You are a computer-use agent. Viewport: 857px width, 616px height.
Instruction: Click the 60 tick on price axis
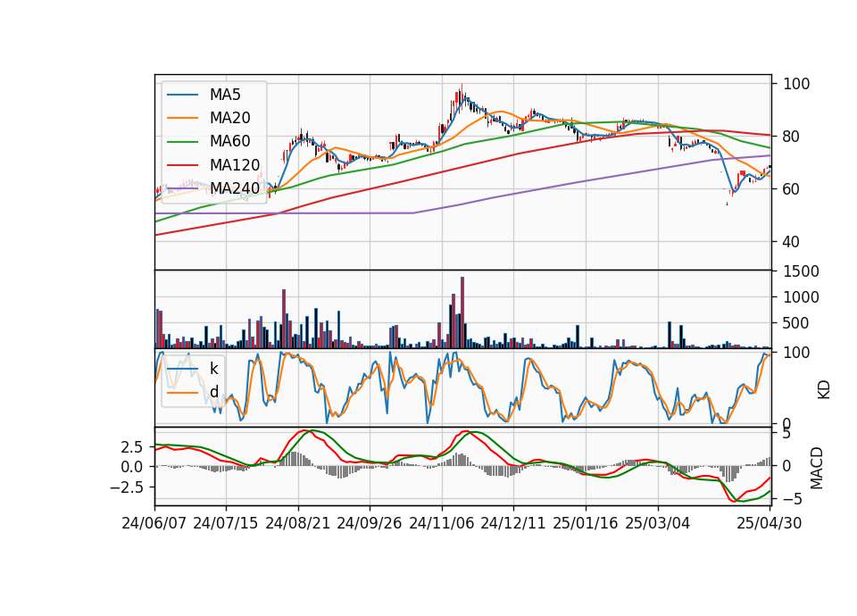pos(791,189)
